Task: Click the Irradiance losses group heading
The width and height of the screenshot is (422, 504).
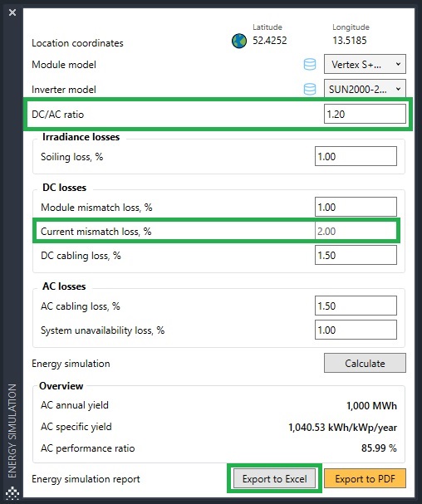Action: [x=81, y=137]
